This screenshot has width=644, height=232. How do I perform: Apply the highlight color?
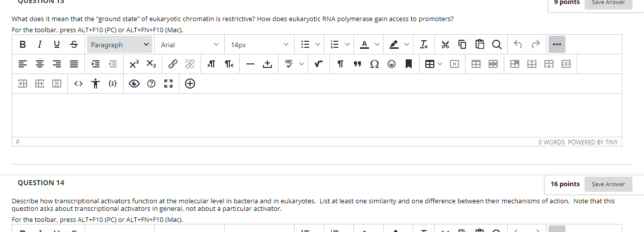pyautogui.click(x=394, y=45)
